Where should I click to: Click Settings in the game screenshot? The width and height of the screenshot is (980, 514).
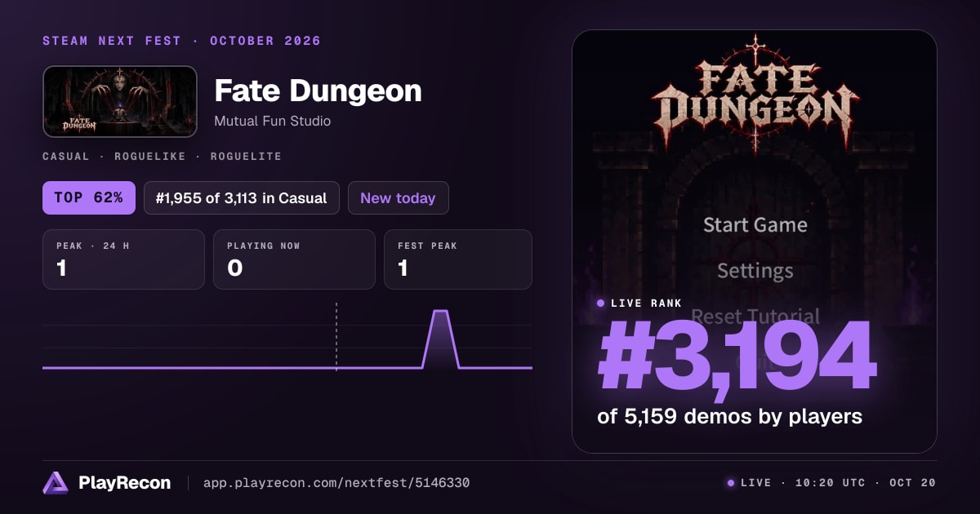755,270
